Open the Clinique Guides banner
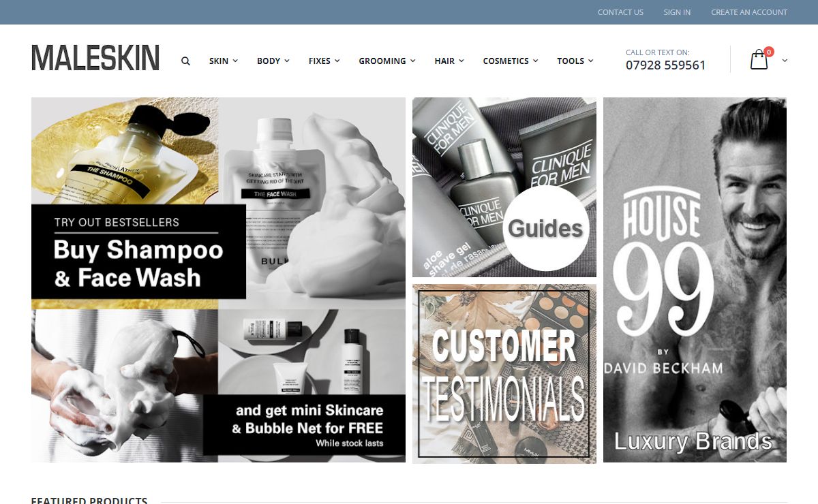The image size is (818, 504). [x=504, y=187]
